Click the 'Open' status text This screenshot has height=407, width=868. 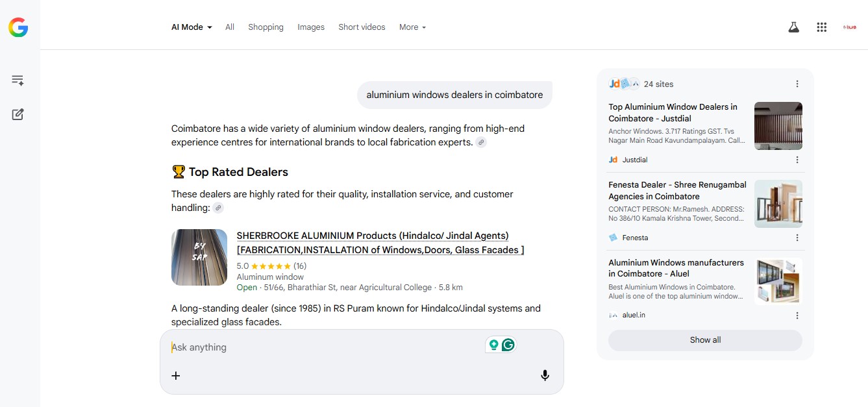click(247, 288)
